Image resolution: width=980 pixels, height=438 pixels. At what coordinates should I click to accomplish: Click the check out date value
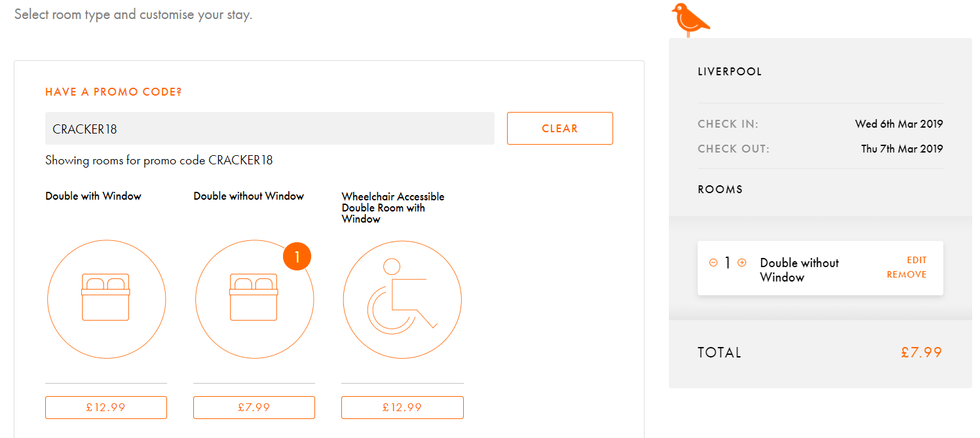902,149
